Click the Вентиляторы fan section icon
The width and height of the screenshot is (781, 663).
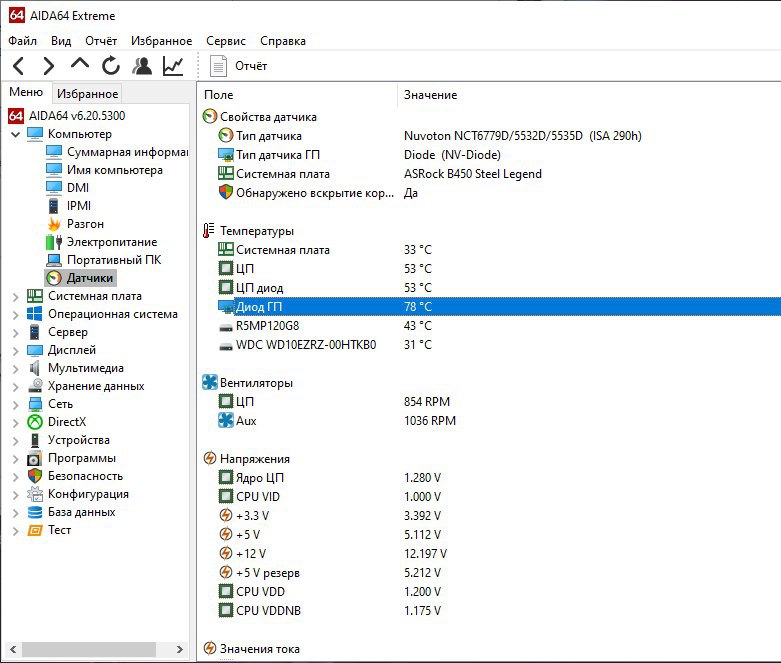pyautogui.click(x=210, y=383)
